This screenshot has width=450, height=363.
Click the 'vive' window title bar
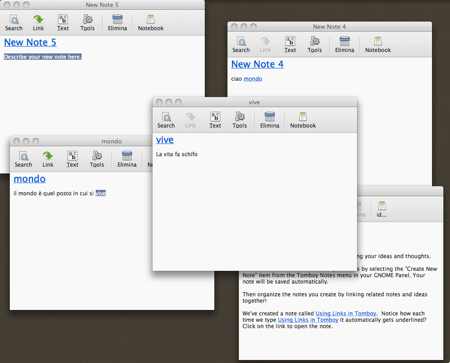pyautogui.click(x=255, y=102)
